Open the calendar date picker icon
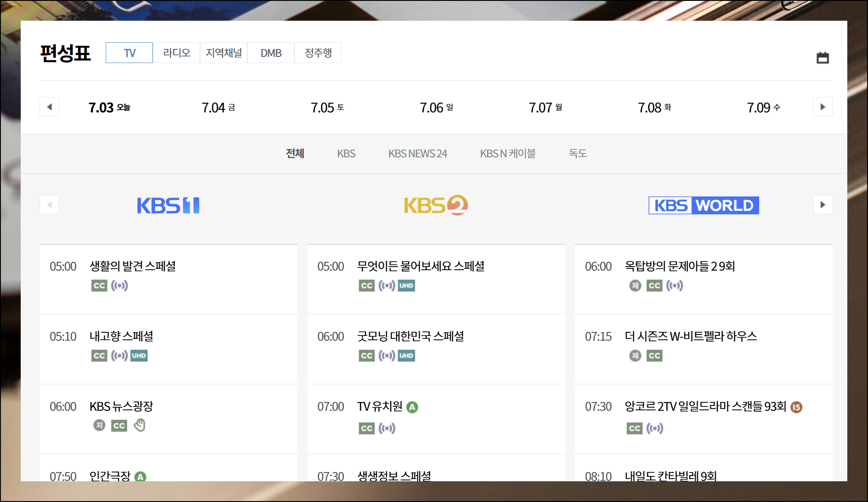This screenshot has width=868, height=502. [x=822, y=58]
